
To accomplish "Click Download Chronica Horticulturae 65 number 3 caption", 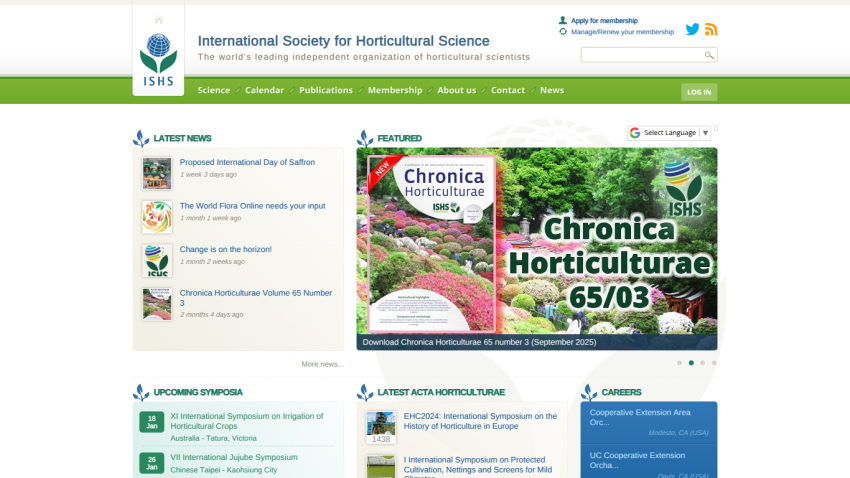I will [x=479, y=342].
